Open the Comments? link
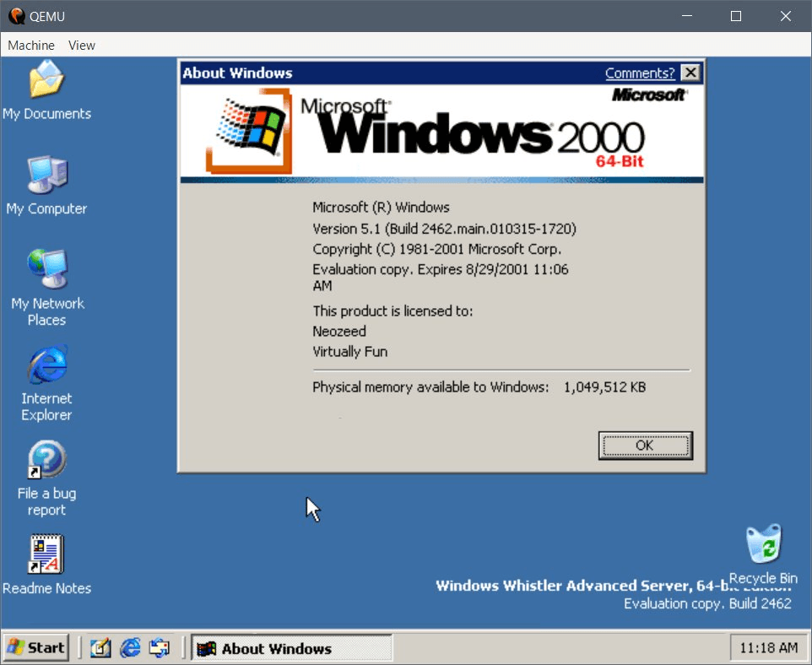The width and height of the screenshot is (812, 665). (640, 73)
